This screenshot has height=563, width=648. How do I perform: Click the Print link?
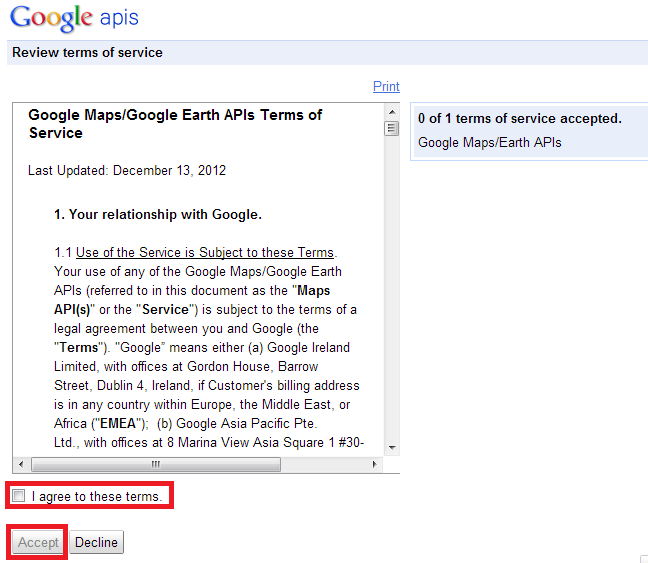click(x=386, y=87)
